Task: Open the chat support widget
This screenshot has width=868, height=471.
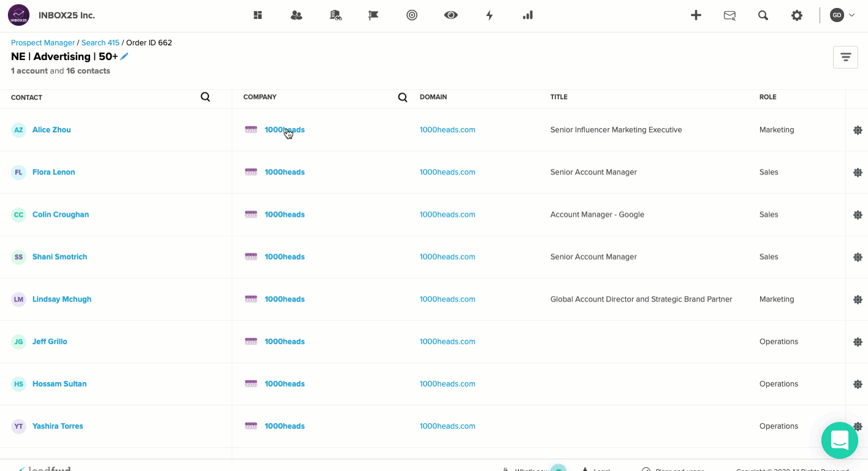Action: [840, 440]
